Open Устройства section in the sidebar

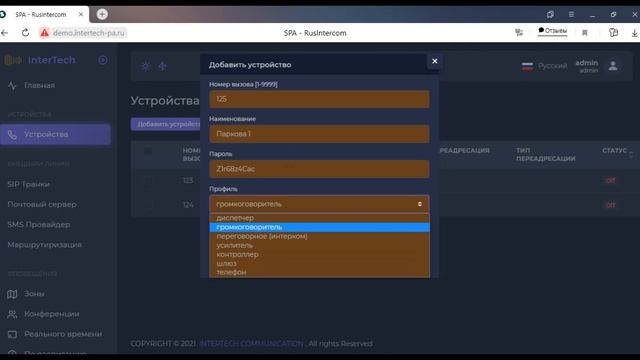click(55, 134)
